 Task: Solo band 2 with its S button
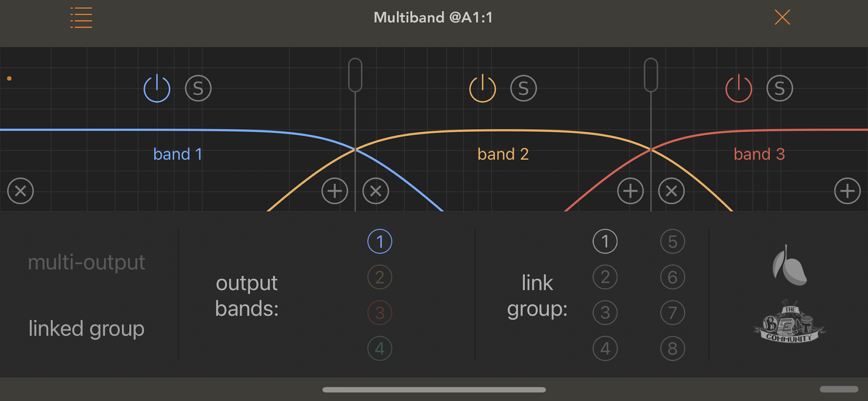click(x=523, y=88)
